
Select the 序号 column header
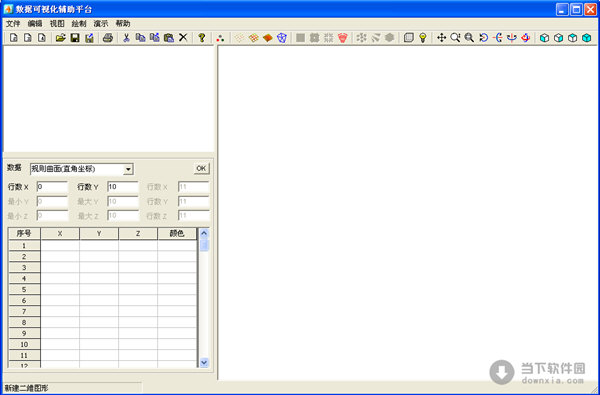pyautogui.click(x=24, y=233)
